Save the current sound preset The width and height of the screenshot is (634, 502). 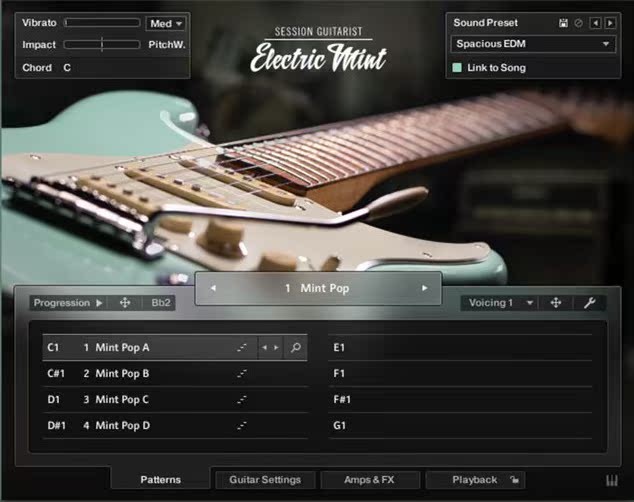564,23
